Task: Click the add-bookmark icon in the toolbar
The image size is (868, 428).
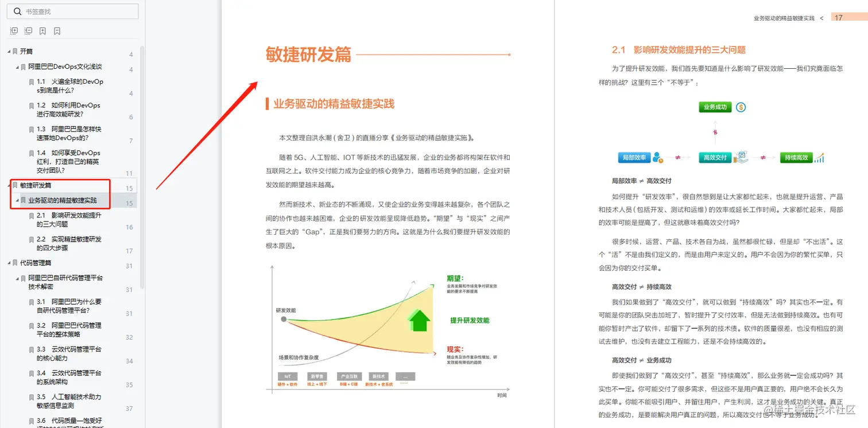Action: [42, 31]
